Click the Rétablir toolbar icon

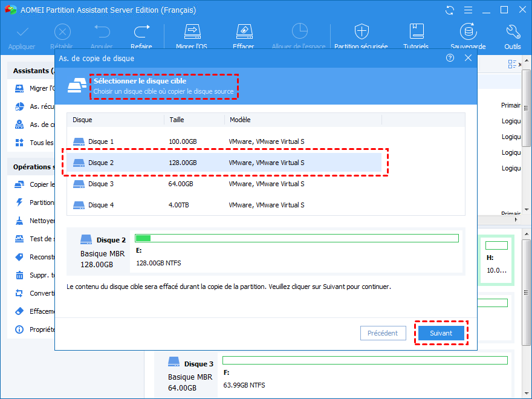pos(62,32)
